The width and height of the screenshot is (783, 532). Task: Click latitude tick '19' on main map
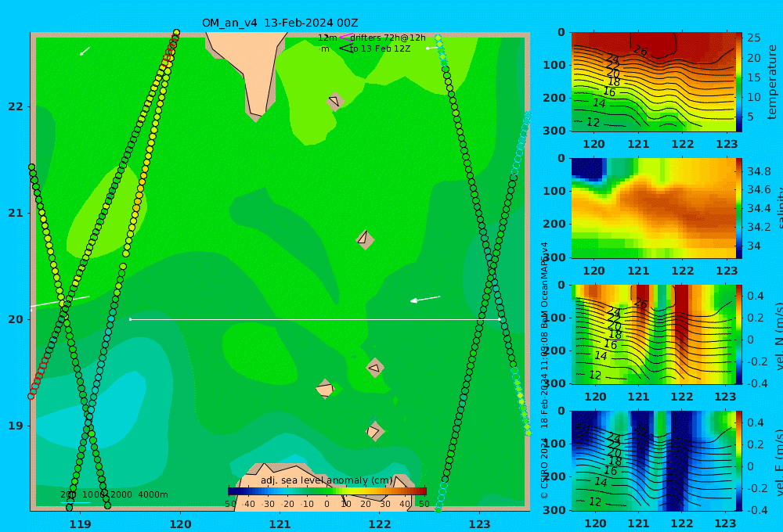[x=16, y=426]
